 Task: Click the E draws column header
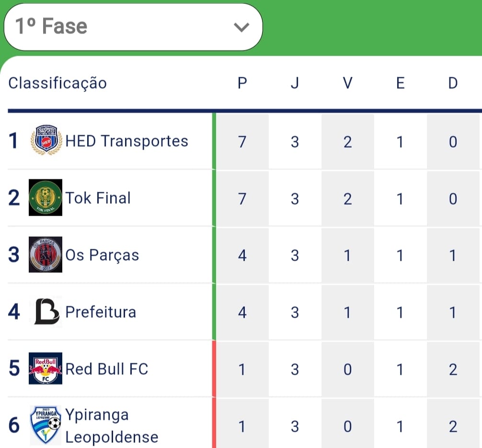(x=400, y=82)
